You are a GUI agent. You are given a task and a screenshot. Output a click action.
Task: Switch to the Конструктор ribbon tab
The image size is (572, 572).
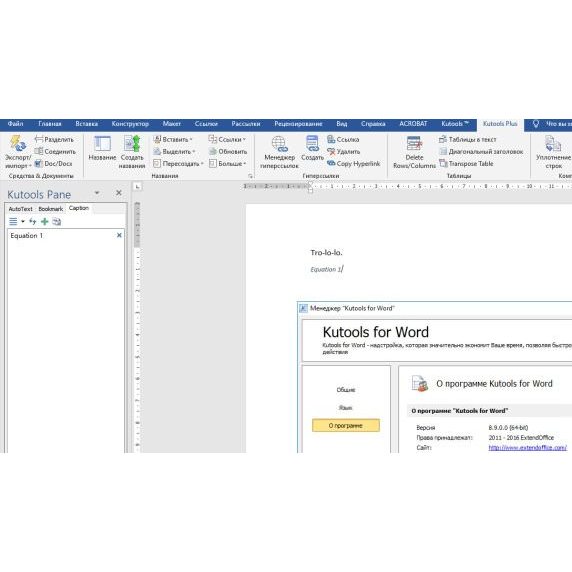(130, 124)
